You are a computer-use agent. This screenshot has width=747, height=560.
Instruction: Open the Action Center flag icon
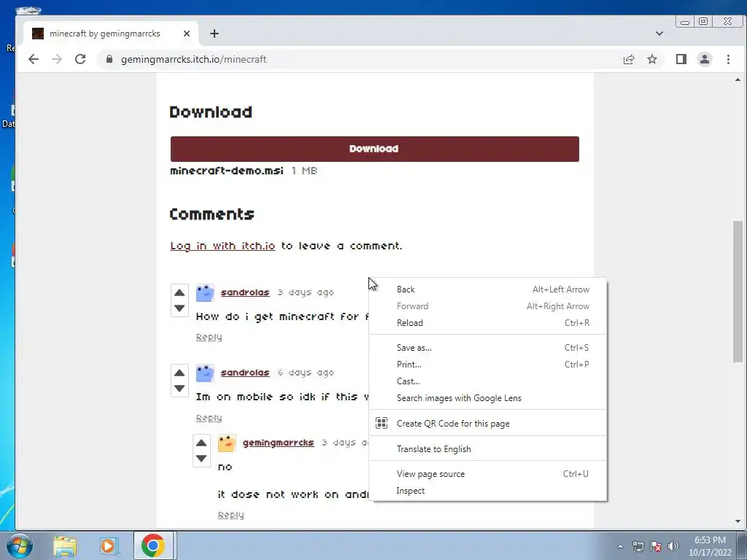pos(656,546)
